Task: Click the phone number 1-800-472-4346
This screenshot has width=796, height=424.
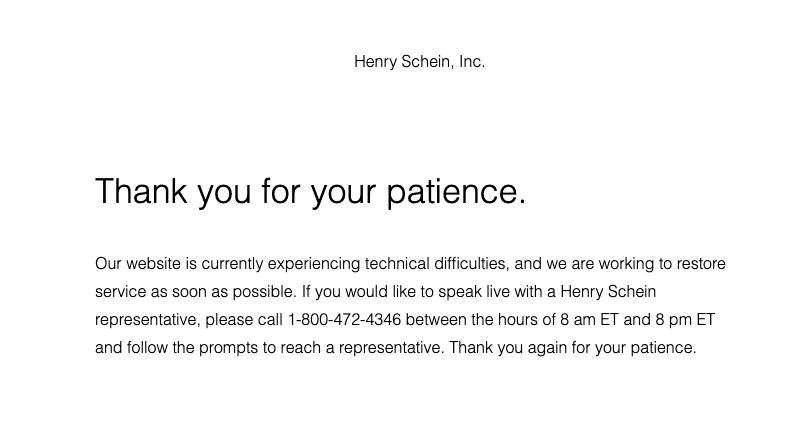Action: (344, 320)
